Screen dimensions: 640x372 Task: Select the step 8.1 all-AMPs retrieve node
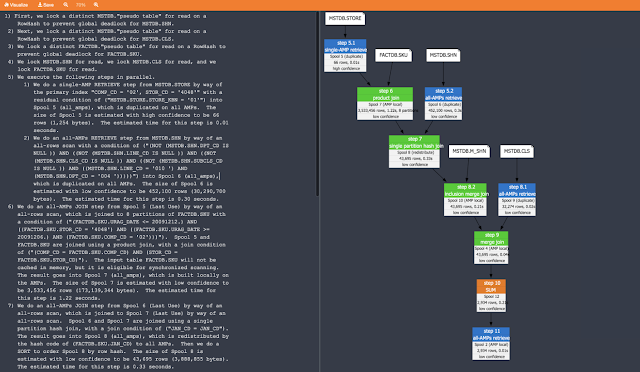(517, 199)
